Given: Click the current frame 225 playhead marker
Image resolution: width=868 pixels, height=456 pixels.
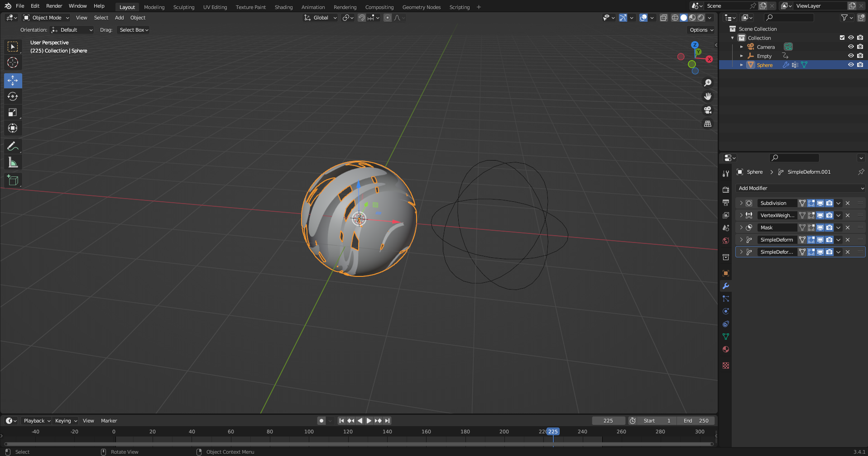Looking at the screenshot, I should 553,432.
